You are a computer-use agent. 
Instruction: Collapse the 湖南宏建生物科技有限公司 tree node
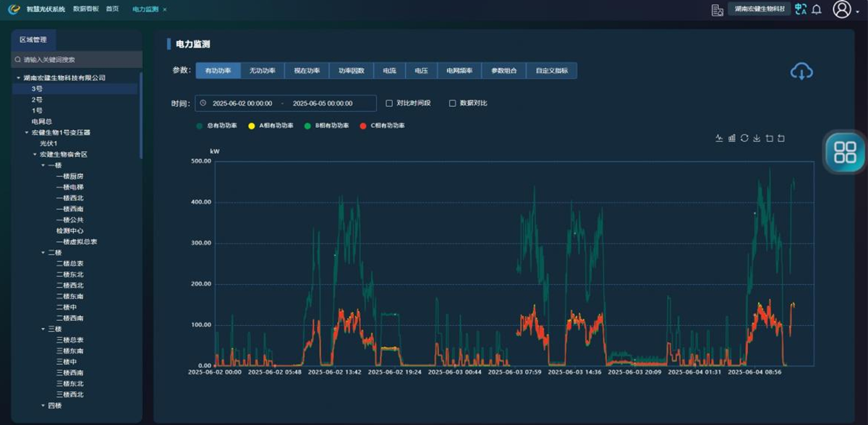[x=18, y=78]
